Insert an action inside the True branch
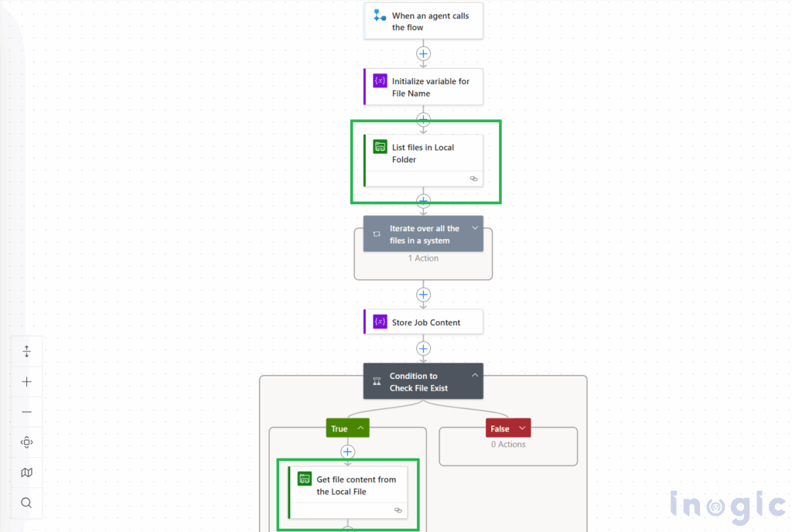The image size is (792, 532). (347, 452)
